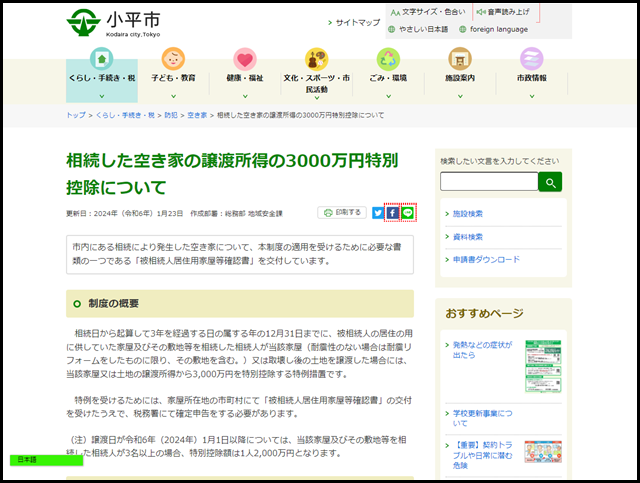Click the text size icon for 文字サイズ

pyautogui.click(x=395, y=13)
